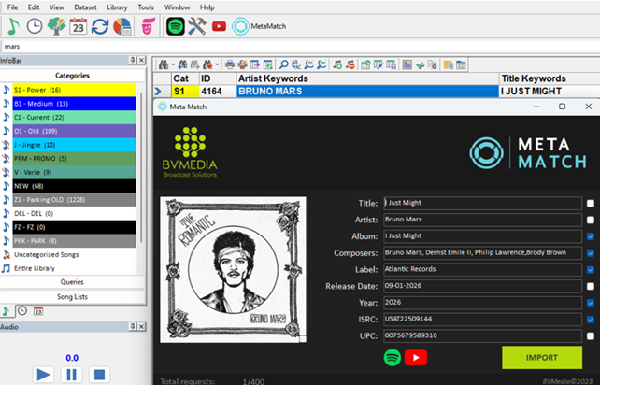Launch MetaMatch from the main toolbar
Image resolution: width=642 pixels, height=412 pixels.
259,27
